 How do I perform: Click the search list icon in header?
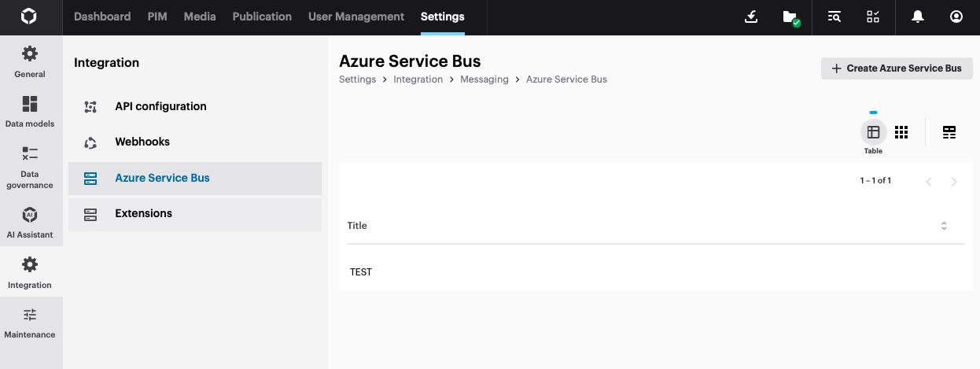(x=835, y=17)
